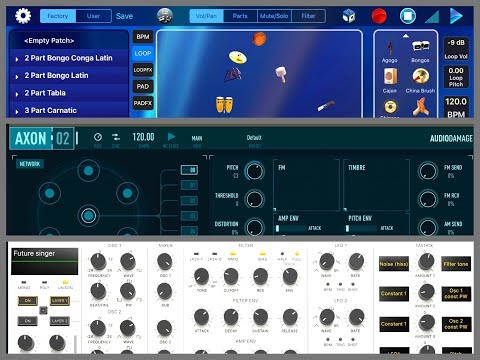Select the PAD mode tab
480x360 pixels.
pyautogui.click(x=143, y=87)
